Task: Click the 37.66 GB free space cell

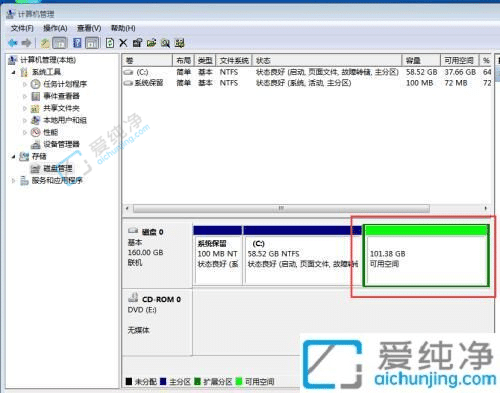Action: (460, 72)
